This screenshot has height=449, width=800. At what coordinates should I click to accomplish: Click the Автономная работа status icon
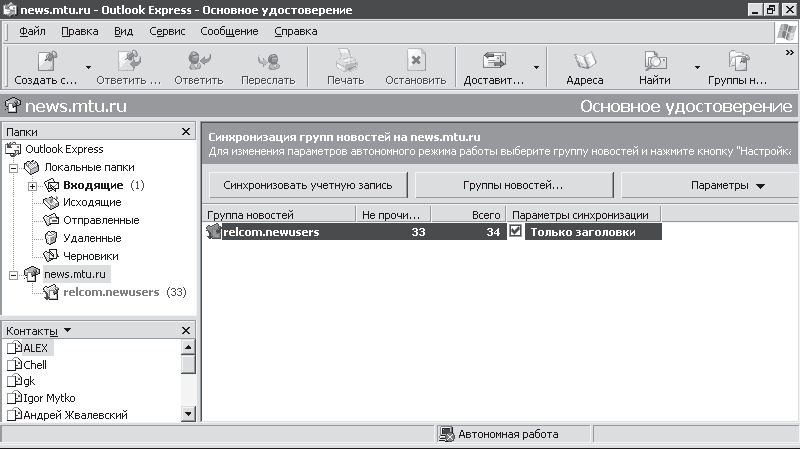point(446,434)
